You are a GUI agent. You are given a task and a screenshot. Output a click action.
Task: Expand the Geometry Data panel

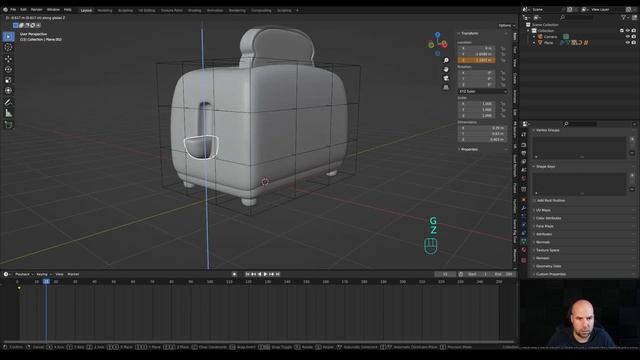(548, 266)
